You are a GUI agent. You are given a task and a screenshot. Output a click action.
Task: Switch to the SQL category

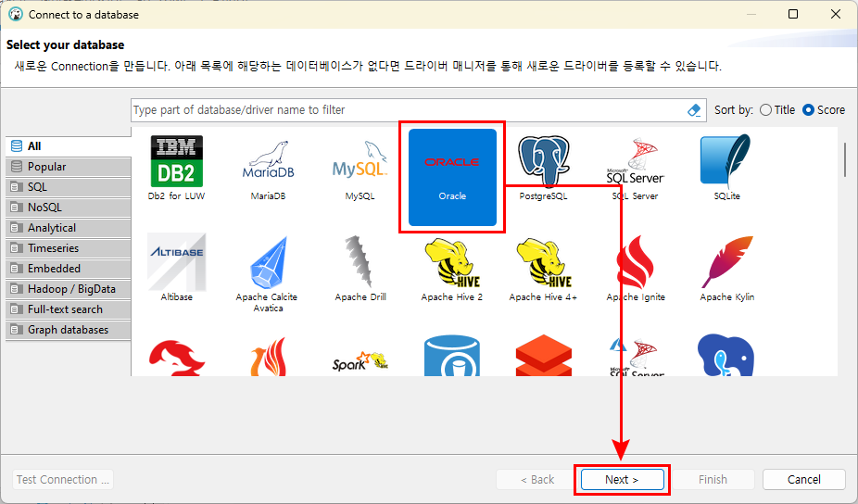[x=69, y=186]
